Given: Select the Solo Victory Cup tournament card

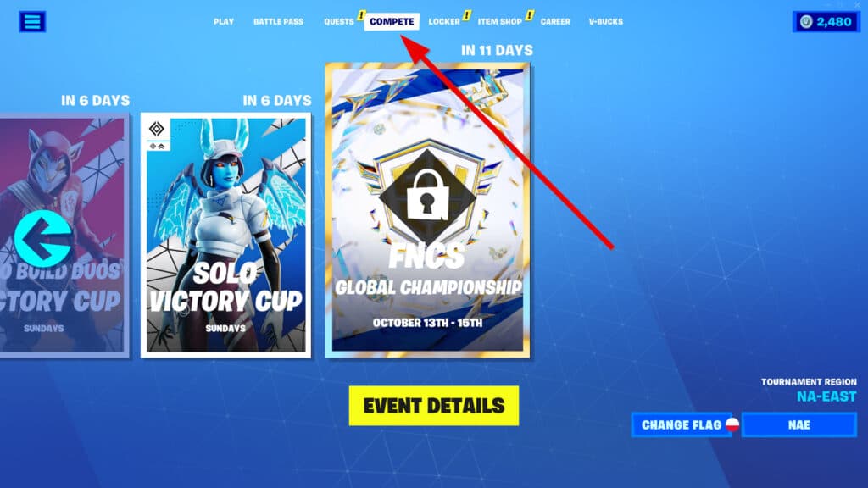Looking at the screenshot, I should [x=225, y=236].
